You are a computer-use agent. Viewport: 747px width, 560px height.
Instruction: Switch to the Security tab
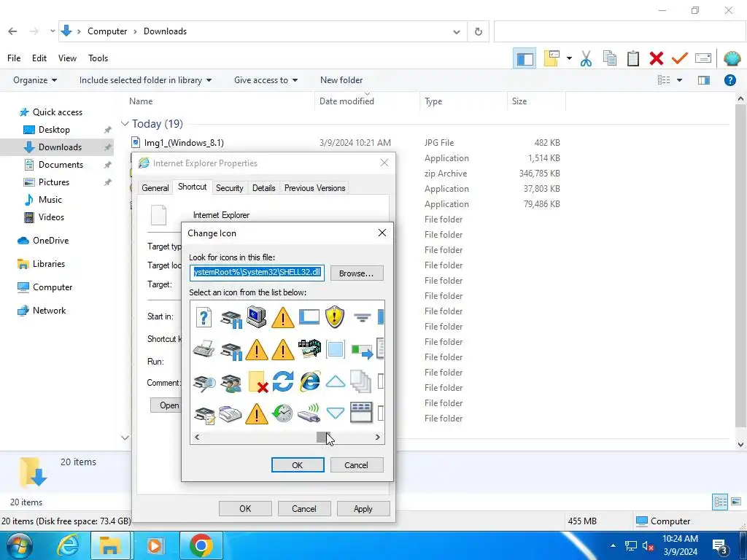230,187
